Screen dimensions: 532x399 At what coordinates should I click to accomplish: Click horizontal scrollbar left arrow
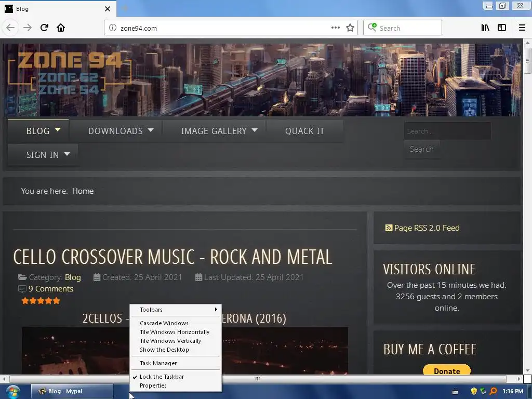coord(4,379)
